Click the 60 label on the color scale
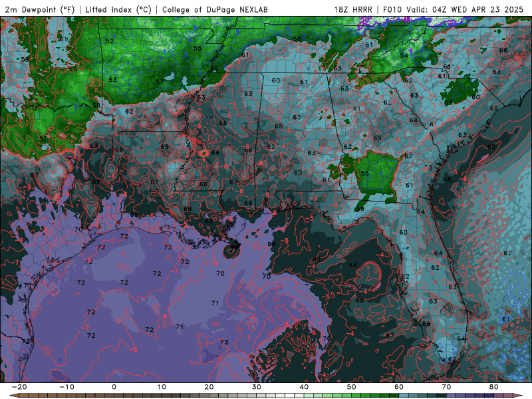Viewport: 532px width, 399px height. 399,387
